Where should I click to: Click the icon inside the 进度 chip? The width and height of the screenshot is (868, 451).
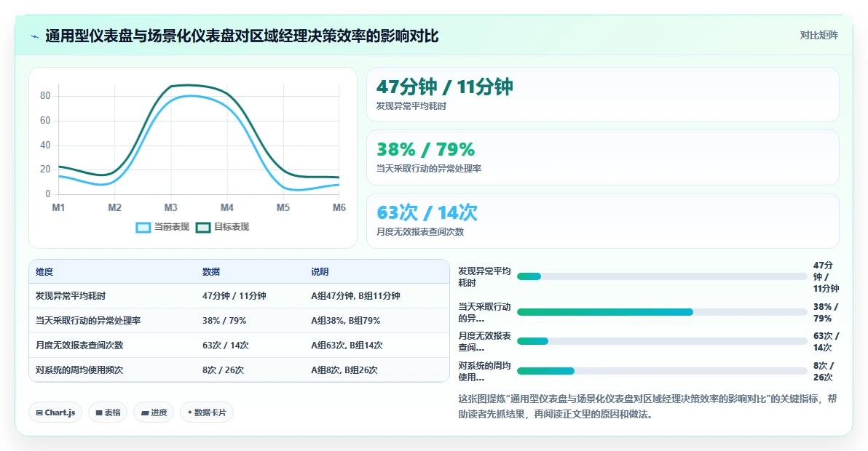[x=144, y=413]
